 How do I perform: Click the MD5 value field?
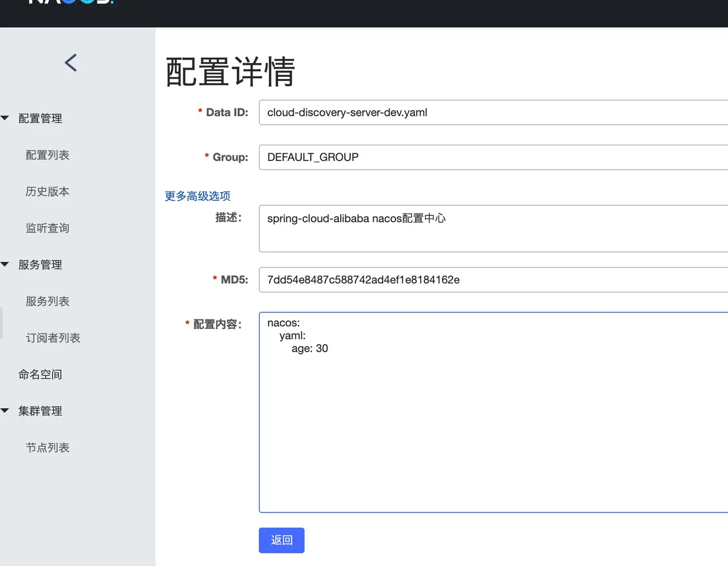pyautogui.click(x=493, y=279)
